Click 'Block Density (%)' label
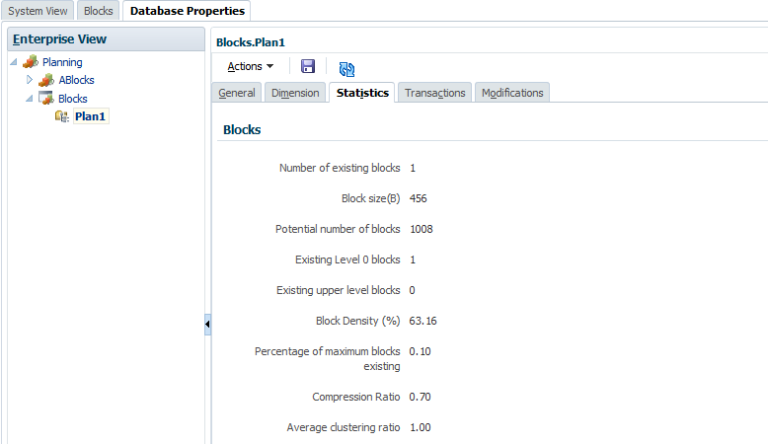768x444 pixels. 358,321
